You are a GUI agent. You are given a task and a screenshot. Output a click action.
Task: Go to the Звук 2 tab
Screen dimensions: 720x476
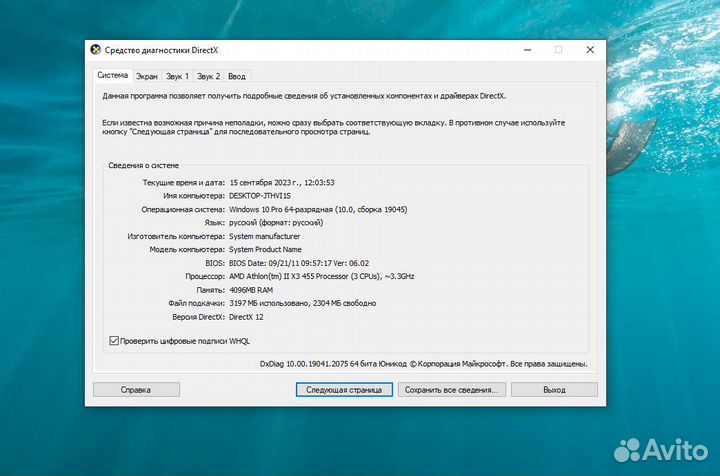tap(208, 76)
